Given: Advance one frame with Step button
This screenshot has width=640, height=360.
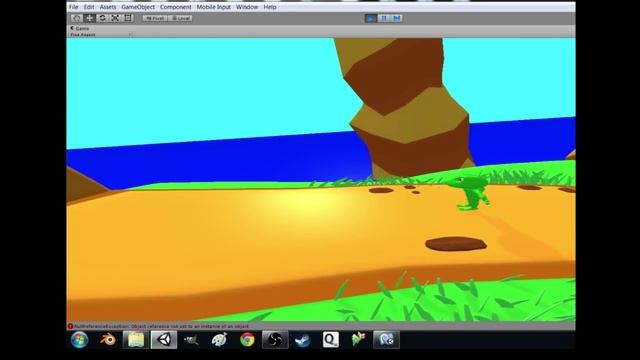Looking at the screenshot, I should coord(397,18).
